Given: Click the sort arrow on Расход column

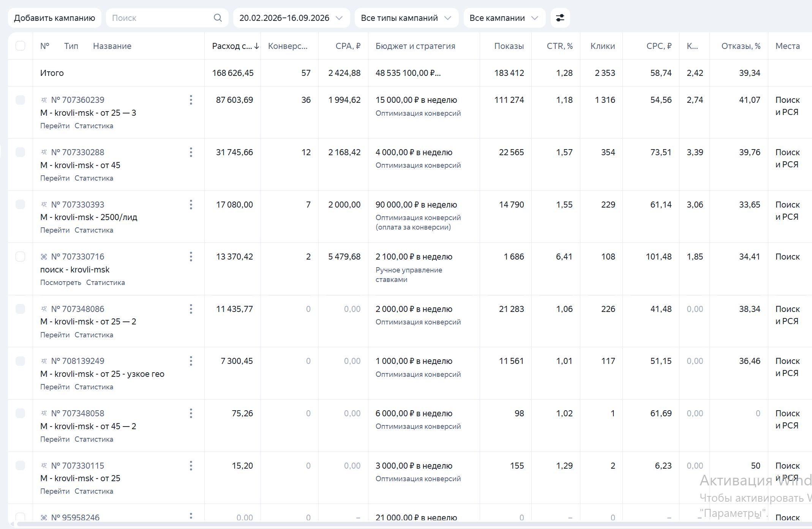Looking at the screenshot, I should coord(257,46).
